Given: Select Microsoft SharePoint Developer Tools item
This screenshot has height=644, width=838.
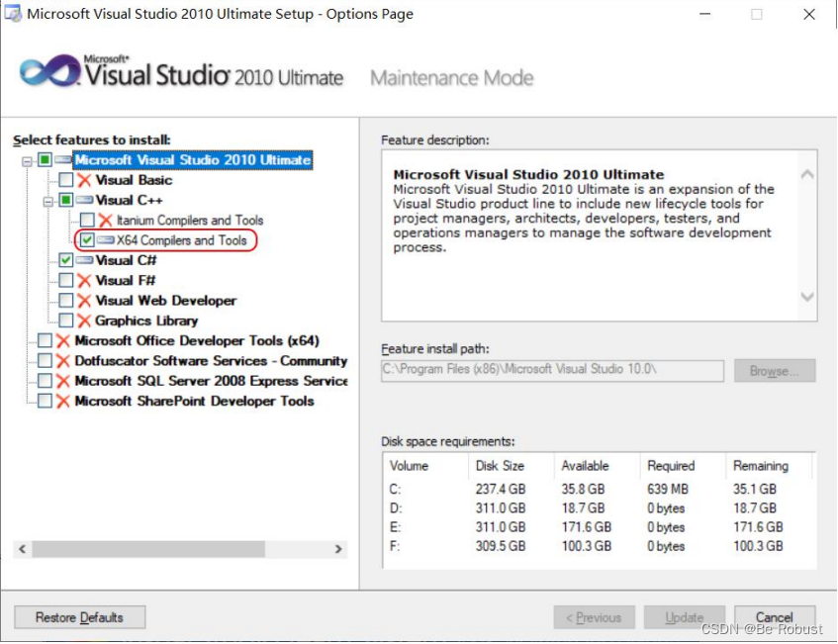Looking at the screenshot, I should click(194, 402).
